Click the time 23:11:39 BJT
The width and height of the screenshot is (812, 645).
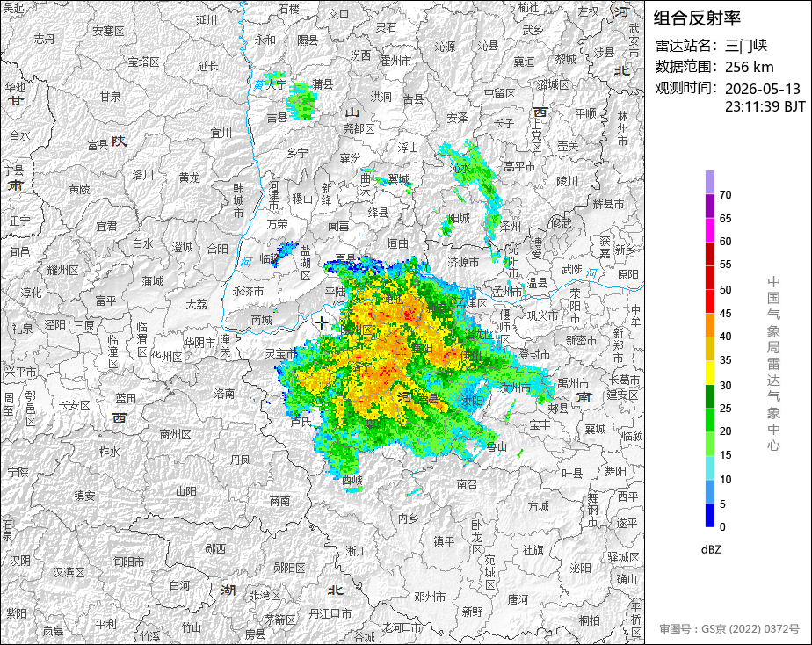(x=765, y=106)
